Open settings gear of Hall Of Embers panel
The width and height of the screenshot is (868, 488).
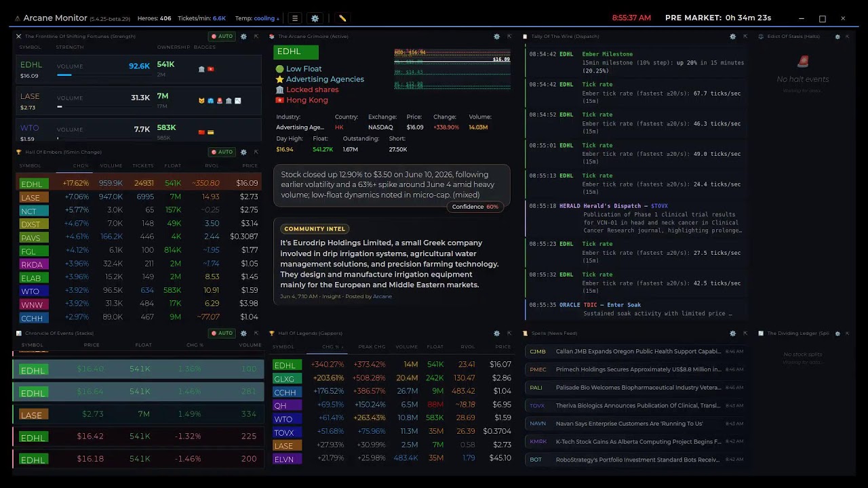(243, 152)
